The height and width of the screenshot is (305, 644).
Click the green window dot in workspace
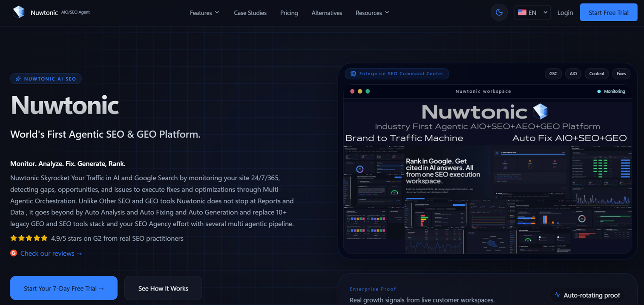[368, 91]
